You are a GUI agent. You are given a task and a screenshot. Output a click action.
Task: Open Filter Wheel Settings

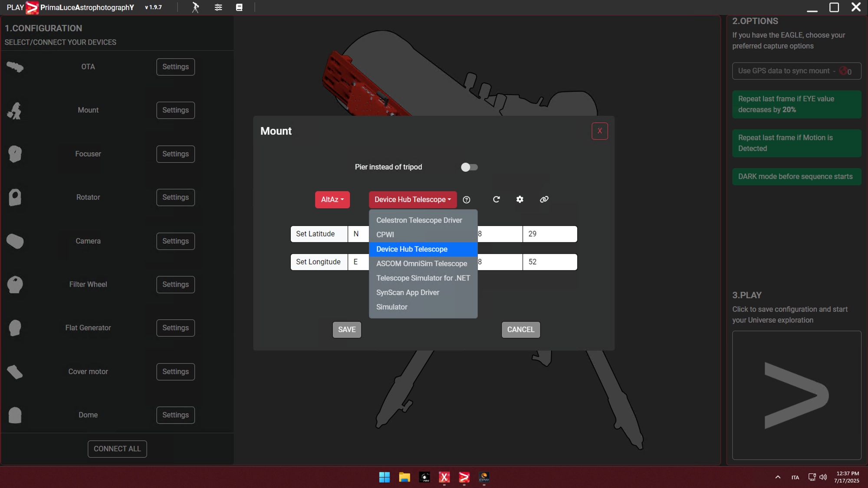point(175,285)
